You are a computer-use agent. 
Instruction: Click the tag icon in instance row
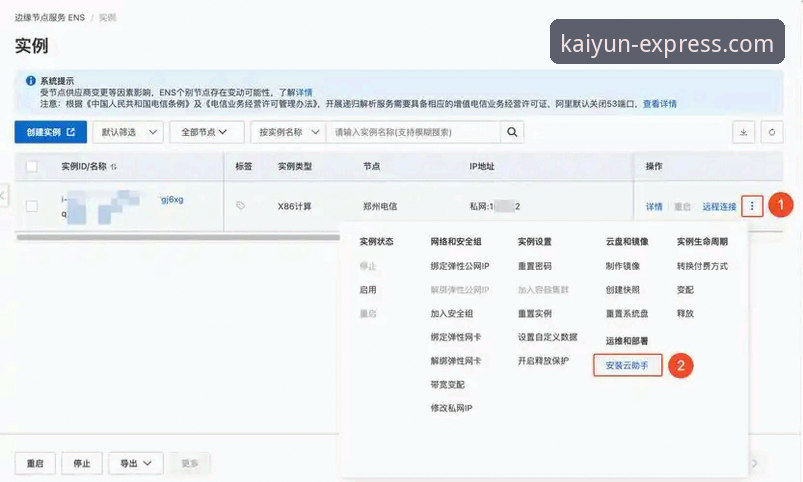(240, 206)
